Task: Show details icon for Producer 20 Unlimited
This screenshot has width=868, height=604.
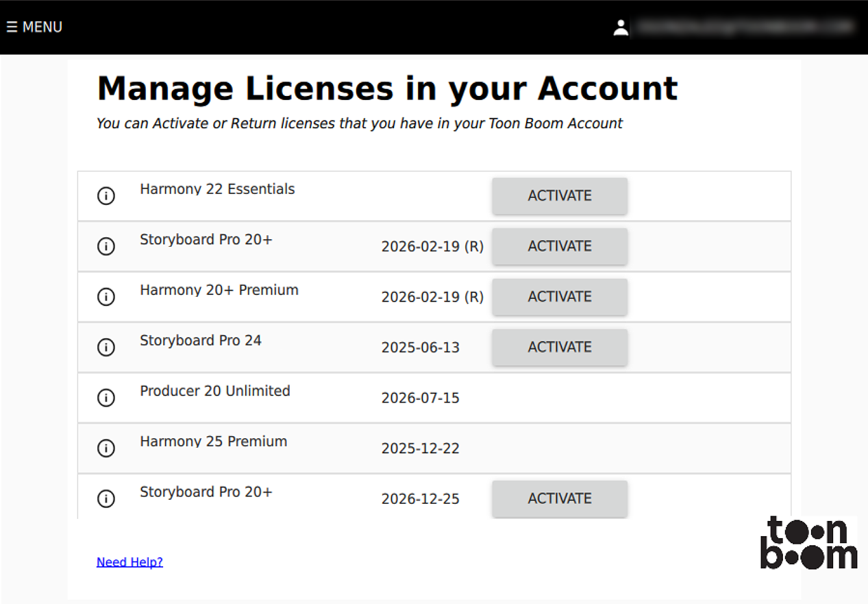Action: pos(106,398)
